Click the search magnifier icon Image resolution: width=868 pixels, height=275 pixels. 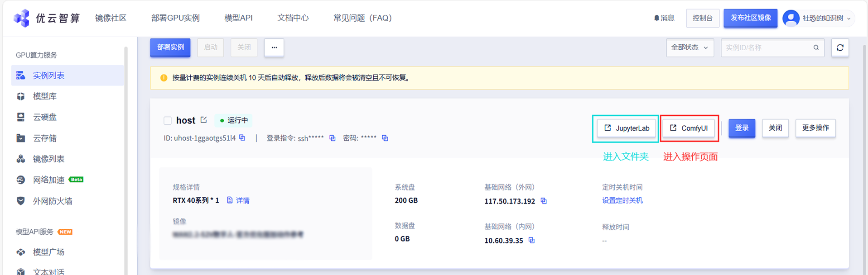pos(816,47)
